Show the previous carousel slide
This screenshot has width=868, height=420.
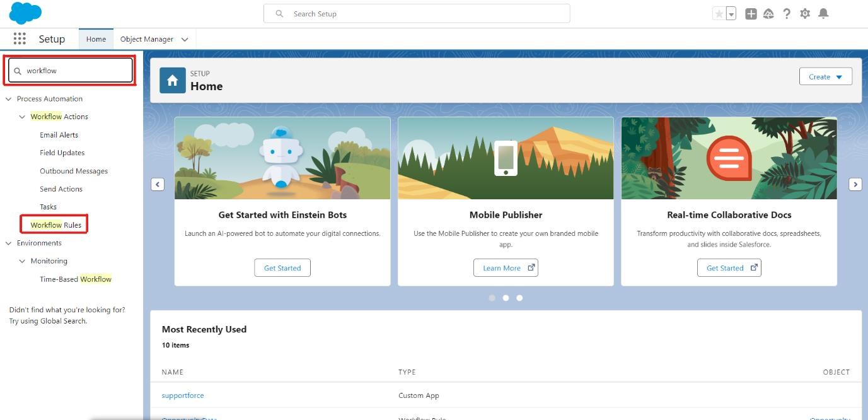point(158,184)
